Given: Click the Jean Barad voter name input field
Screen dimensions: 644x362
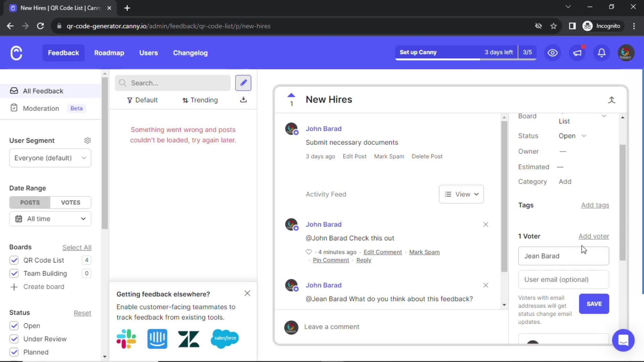Looking at the screenshot, I should point(563,256).
